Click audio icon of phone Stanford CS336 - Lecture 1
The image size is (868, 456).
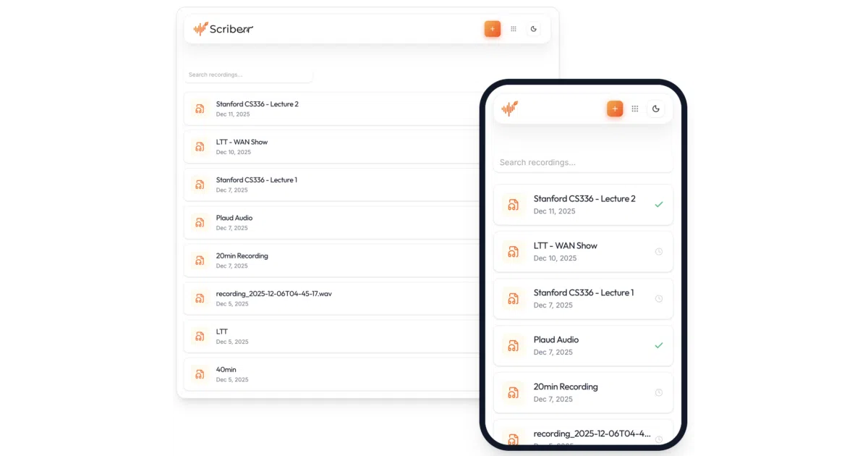coord(513,299)
